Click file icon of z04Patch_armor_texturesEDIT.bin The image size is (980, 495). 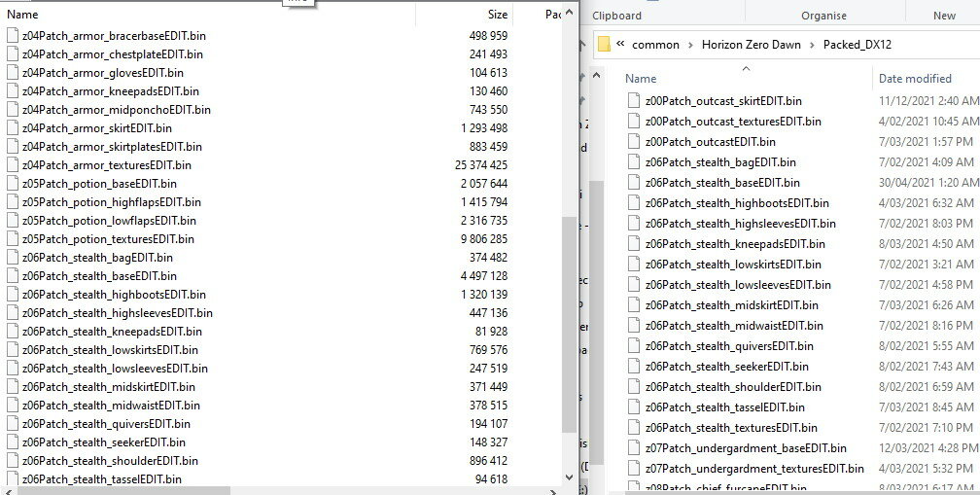[13, 165]
